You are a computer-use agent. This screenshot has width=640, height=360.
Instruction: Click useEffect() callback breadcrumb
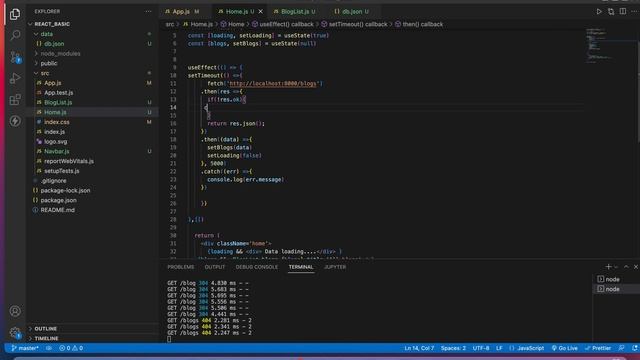(x=283, y=24)
